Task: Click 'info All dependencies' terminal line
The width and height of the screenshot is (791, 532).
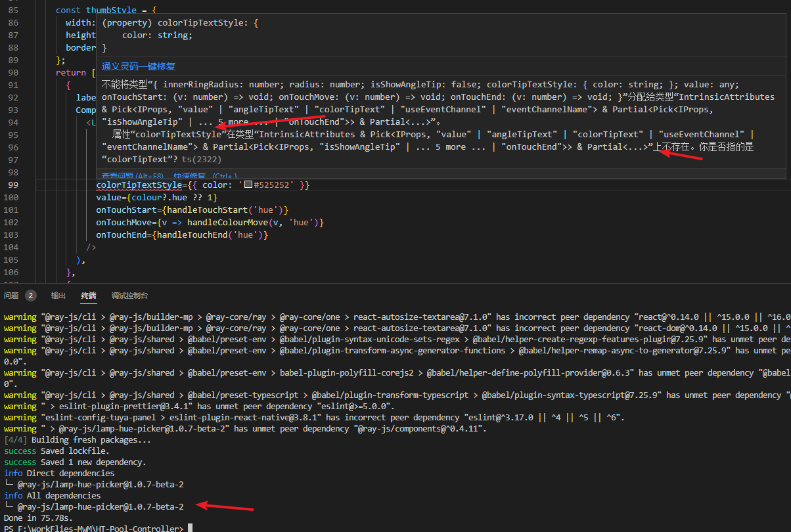Action: 53,496
